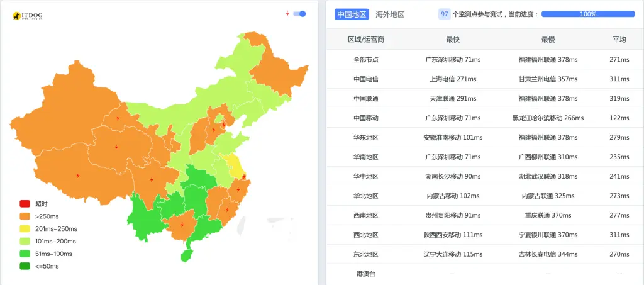Click the 100% progress bar
This screenshot has height=285, width=644.
[588, 14]
